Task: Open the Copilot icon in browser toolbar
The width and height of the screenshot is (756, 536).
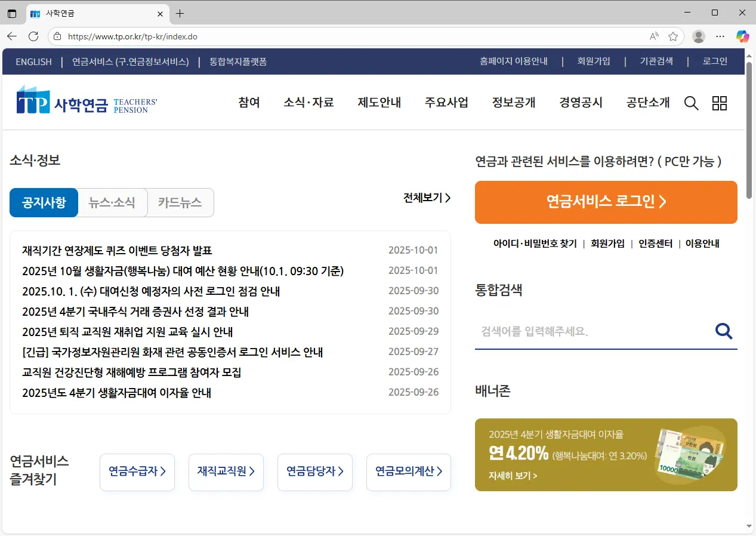Action: pyautogui.click(x=742, y=36)
